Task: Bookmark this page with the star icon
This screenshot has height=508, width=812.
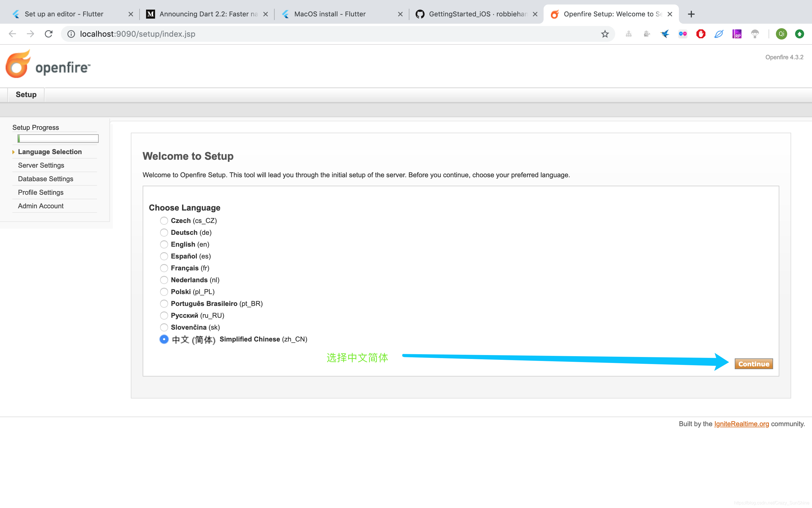Action: pos(605,34)
